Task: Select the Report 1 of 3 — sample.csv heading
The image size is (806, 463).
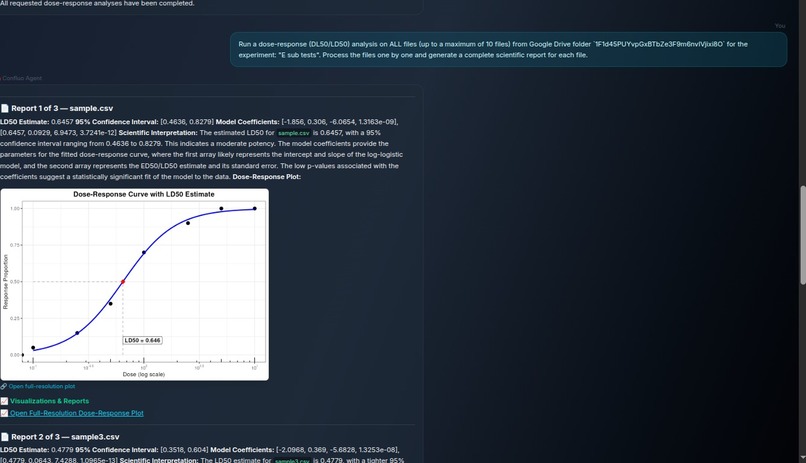Action: (62, 108)
